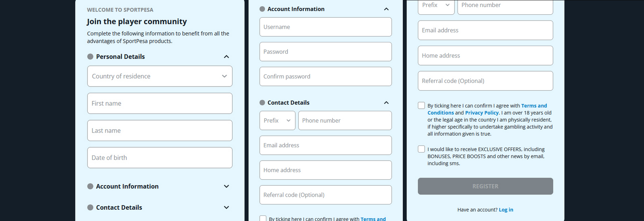Focus Phone number field under Contact Details heading
Viewport: 644px width, 221px height.
(x=345, y=120)
